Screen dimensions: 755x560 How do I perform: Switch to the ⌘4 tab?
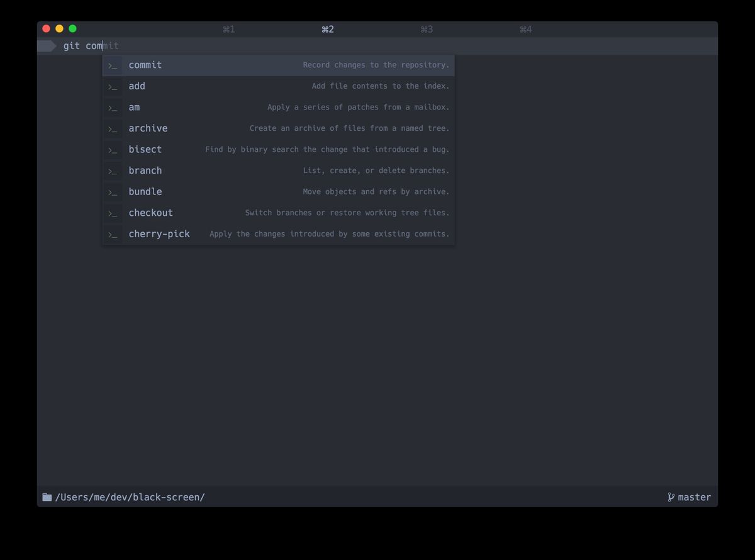tap(526, 28)
